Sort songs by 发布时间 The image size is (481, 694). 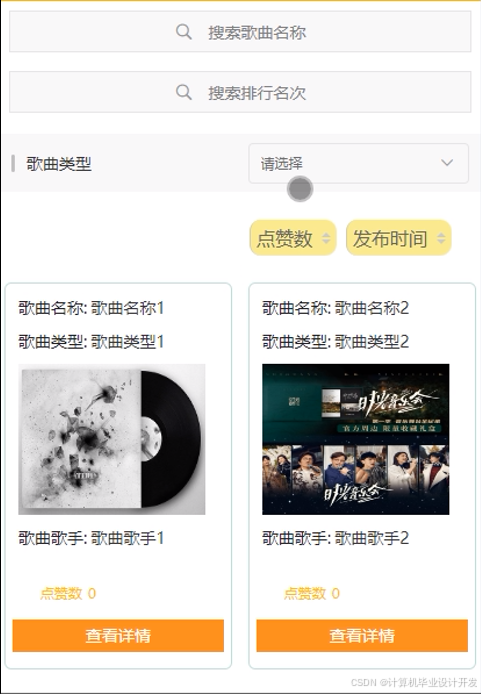[x=399, y=238]
